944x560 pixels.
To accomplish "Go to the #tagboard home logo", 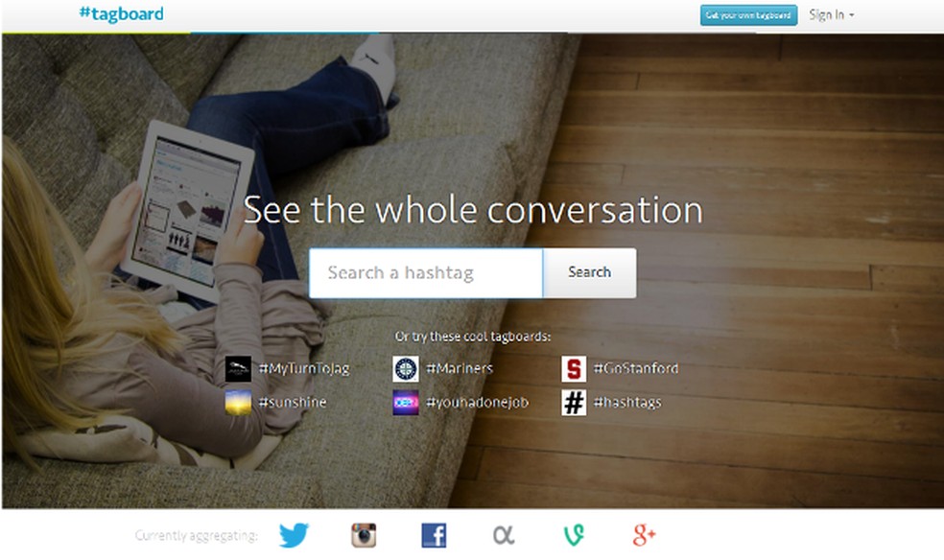I will (x=122, y=13).
